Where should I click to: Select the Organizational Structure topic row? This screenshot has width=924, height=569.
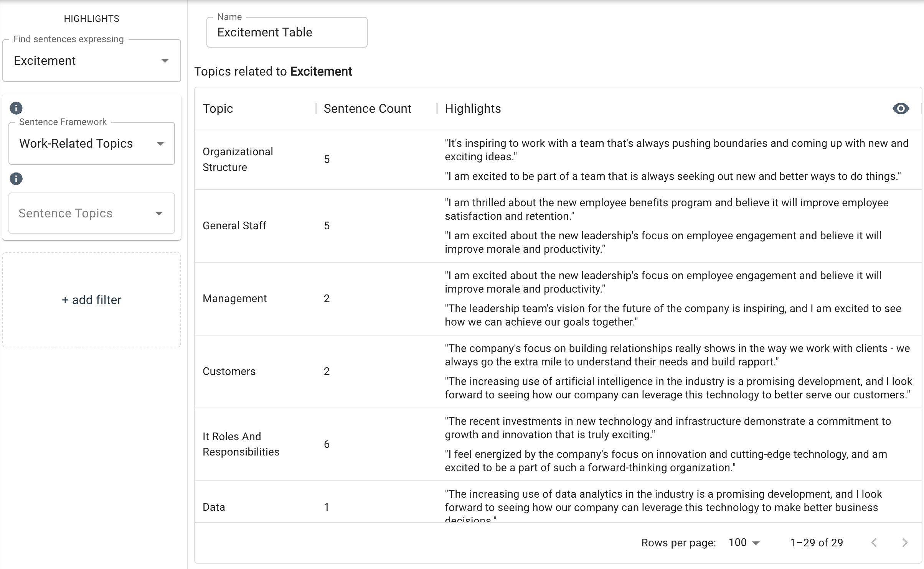(238, 160)
